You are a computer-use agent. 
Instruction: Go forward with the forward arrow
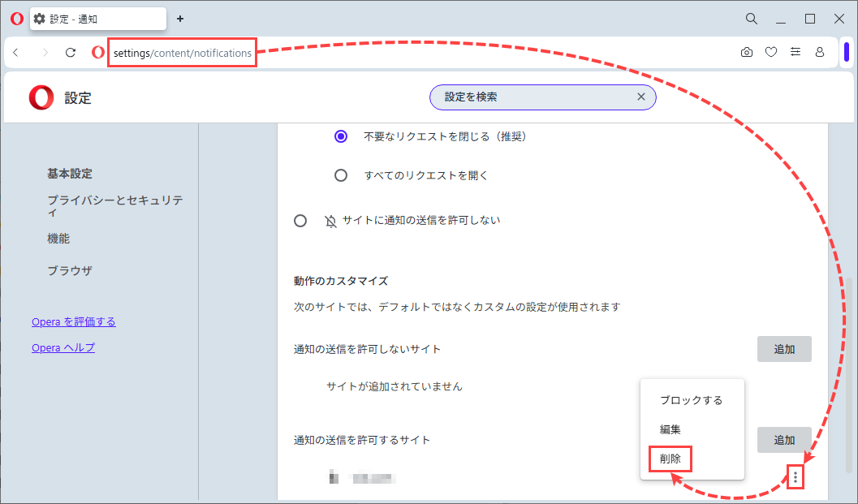click(x=45, y=53)
